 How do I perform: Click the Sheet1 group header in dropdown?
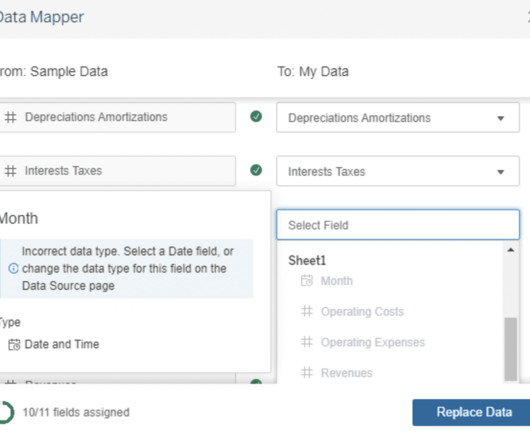307,261
